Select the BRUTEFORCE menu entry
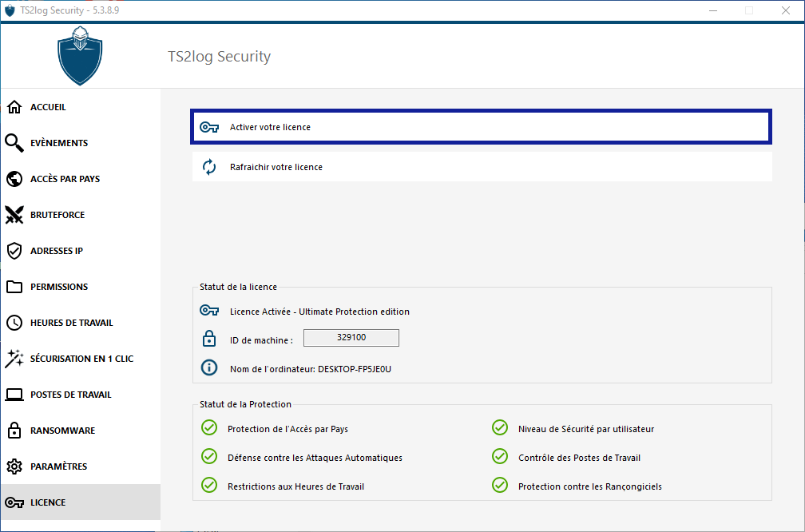Image resolution: width=805 pixels, height=532 pixels. pyautogui.click(x=81, y=215)
